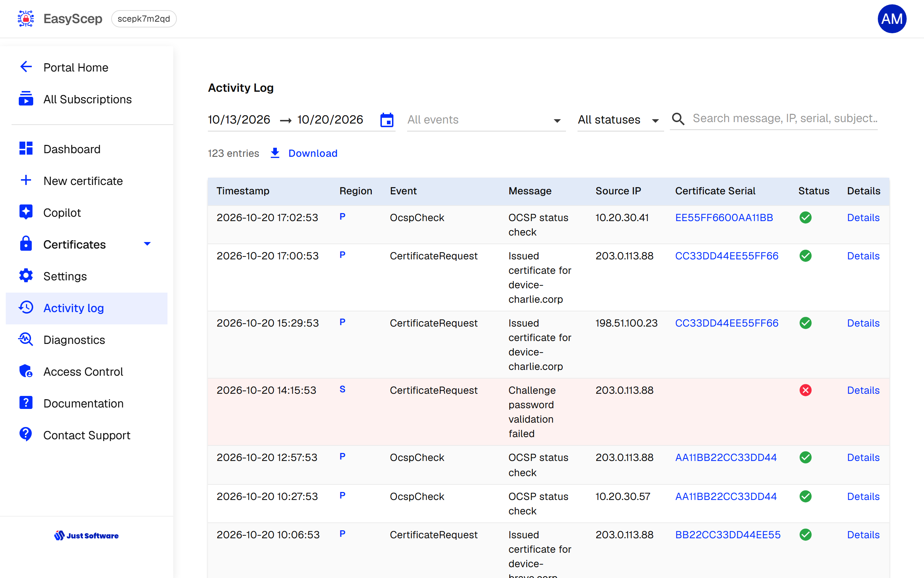
Task: Open Access Control page
Action: pyautogui.click(x=87, y=372)
